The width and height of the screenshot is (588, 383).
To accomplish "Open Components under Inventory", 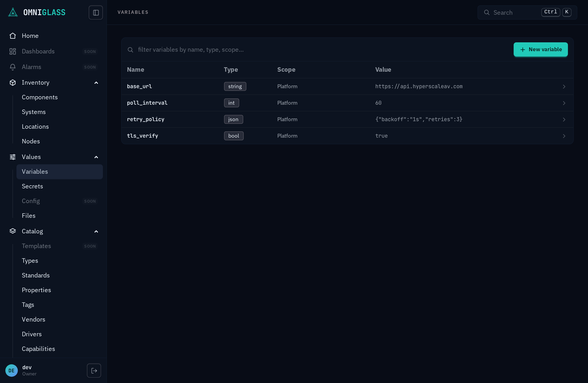I will 59,97.
